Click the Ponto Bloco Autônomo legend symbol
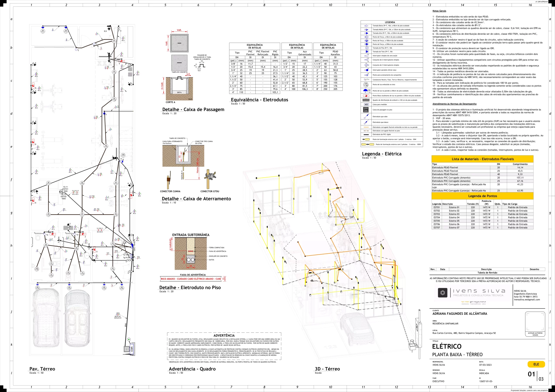Image resolution: width=555 pixels, height=392 pixels. coord(366,96)
